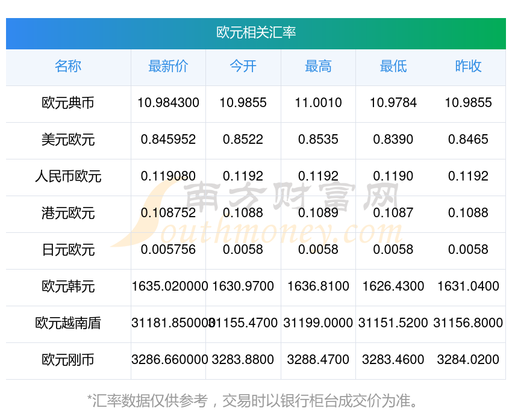This screenshot has height=420, width=512.
Task: Click the 欧元刚币 row name
Action: pyautogui.click(x=68, y=360)
